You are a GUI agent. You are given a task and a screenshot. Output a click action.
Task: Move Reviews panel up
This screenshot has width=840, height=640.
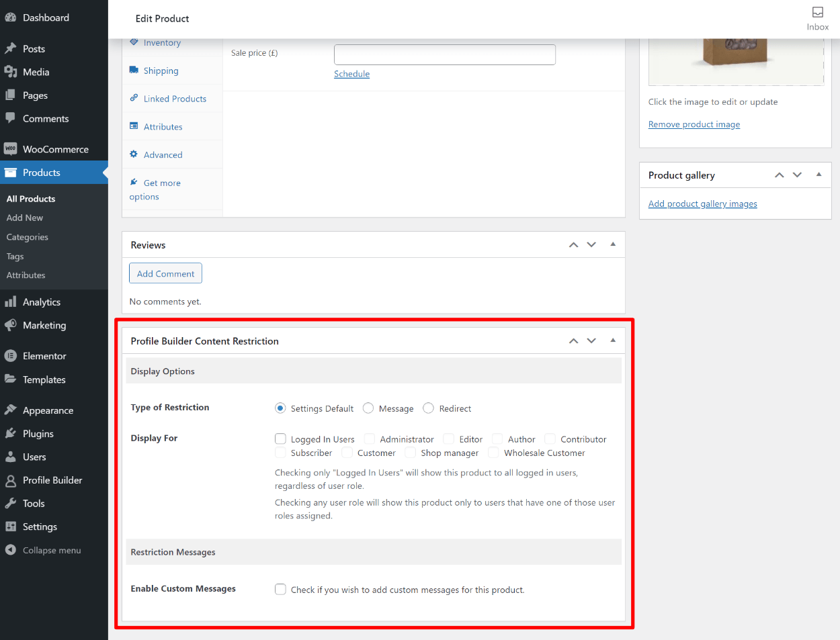tap(573, 245)
